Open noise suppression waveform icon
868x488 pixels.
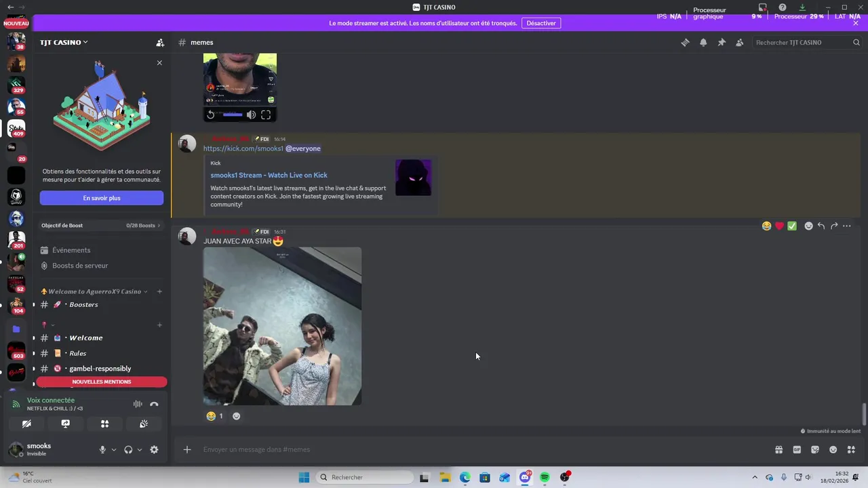(x=138, y=404)
